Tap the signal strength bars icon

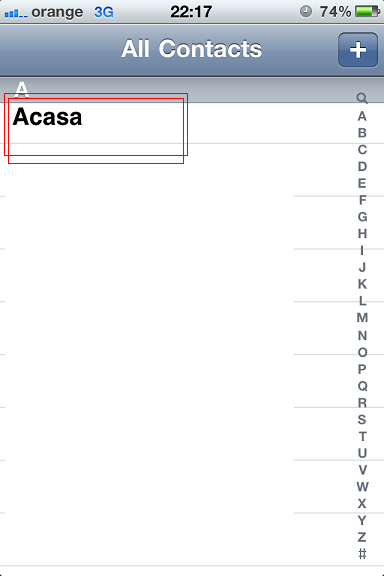click(x=16, y=14)
